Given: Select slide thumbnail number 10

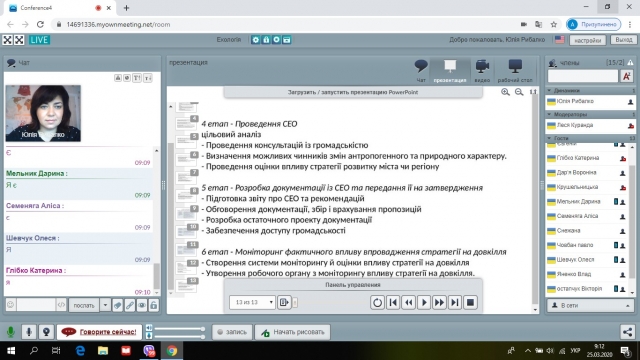Looking at the screenshot, I should click(187, 231).
